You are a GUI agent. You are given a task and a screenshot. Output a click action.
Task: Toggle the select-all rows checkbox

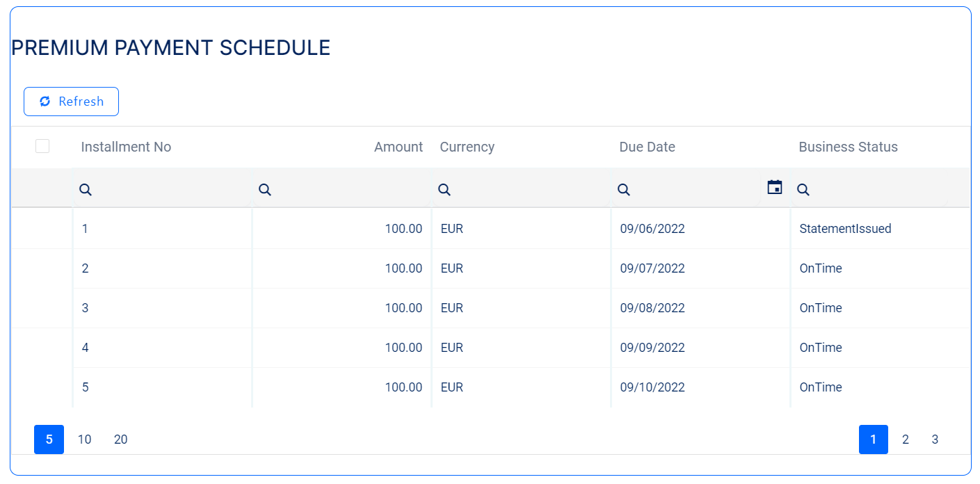[x=42, y=146]
